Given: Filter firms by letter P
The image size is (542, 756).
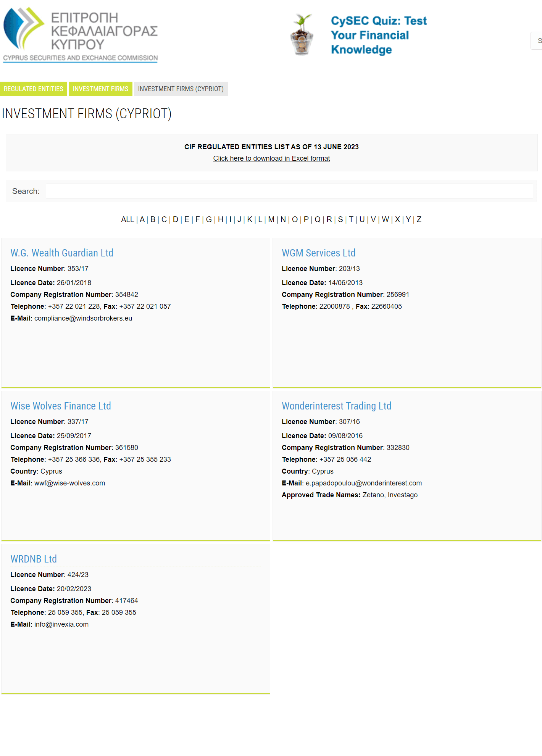Looking at the screenshot, I should [306, 219].
